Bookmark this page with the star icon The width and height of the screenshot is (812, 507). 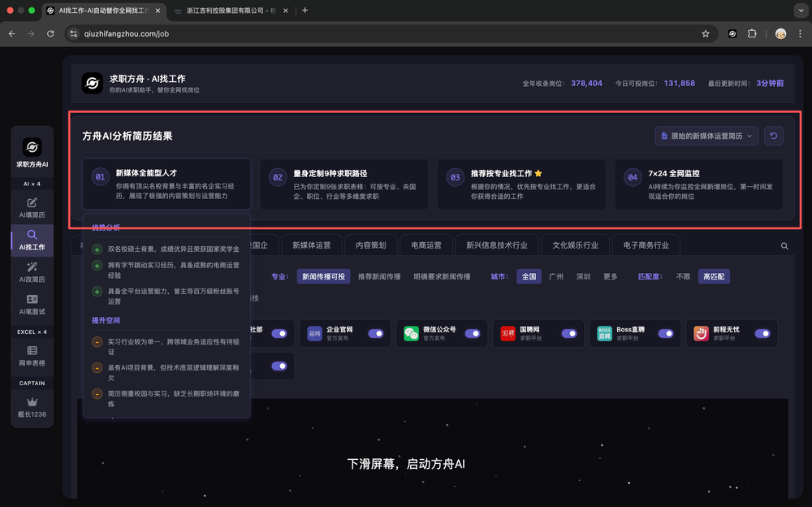[x=706, y=33]
